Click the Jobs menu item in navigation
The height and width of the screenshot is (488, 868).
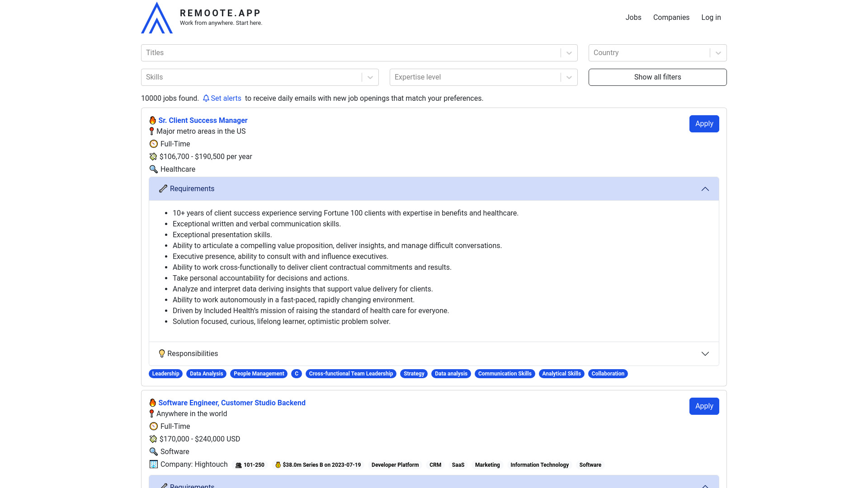(x=633, y=17)
